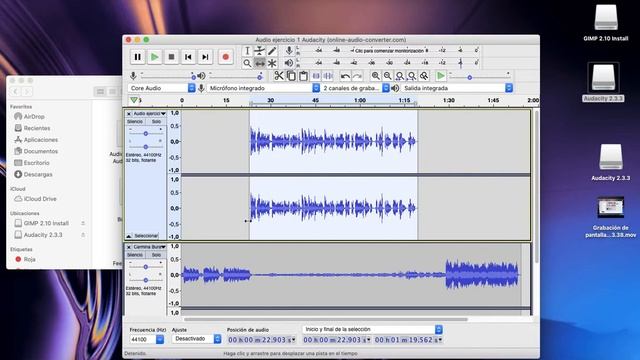Click the Zoom Out magnifier icon
The height and width of the screenshot is (360, 640).
(387, 76)
